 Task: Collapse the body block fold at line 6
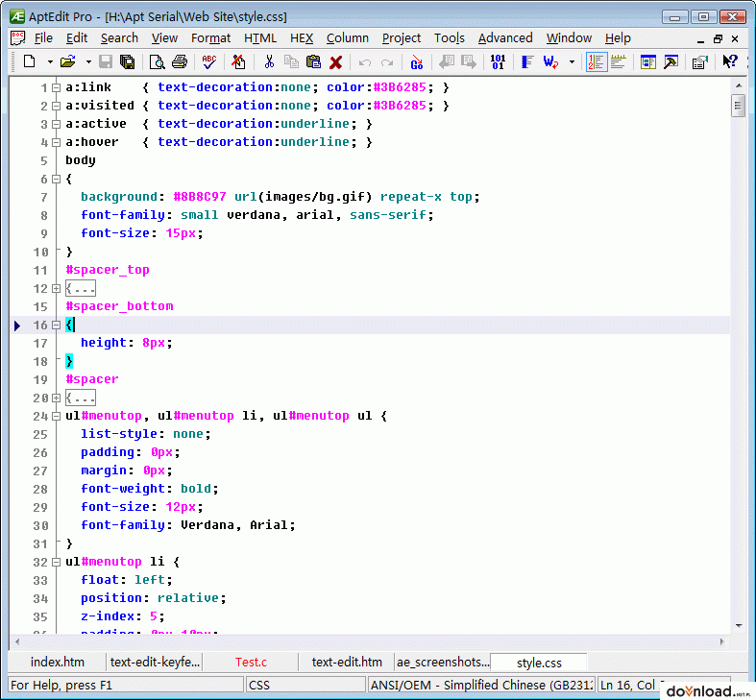(56, 179)
